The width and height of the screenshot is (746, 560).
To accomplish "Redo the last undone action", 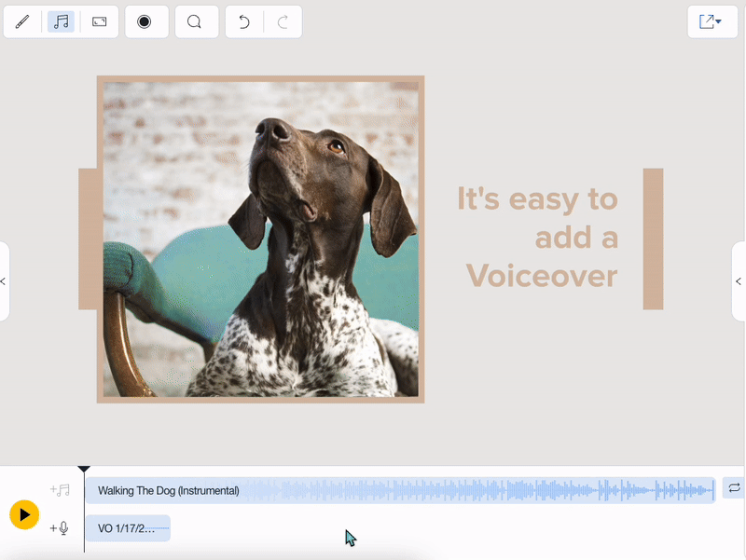I will (x=283, y=21).
